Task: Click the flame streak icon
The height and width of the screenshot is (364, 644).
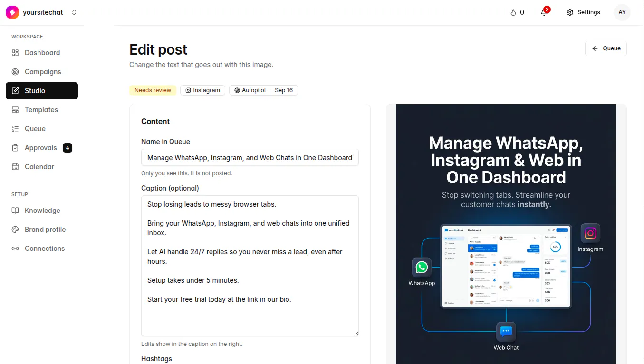Action: [x=513, y=12]
